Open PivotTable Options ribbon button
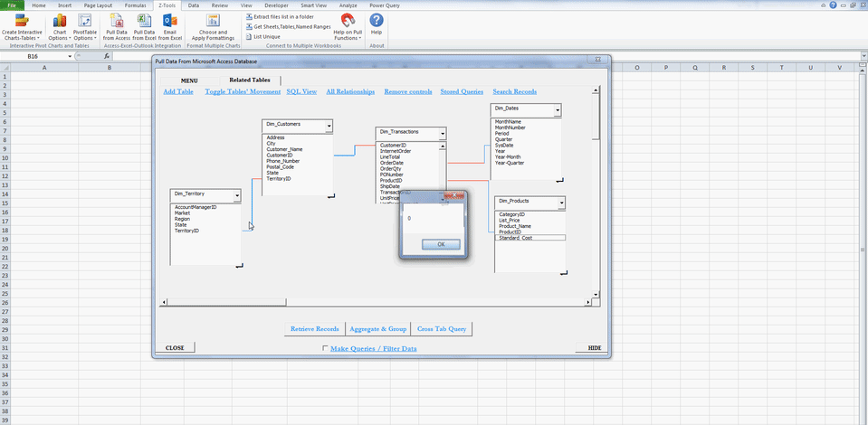868x425 pixels. (x=84, y=27)
